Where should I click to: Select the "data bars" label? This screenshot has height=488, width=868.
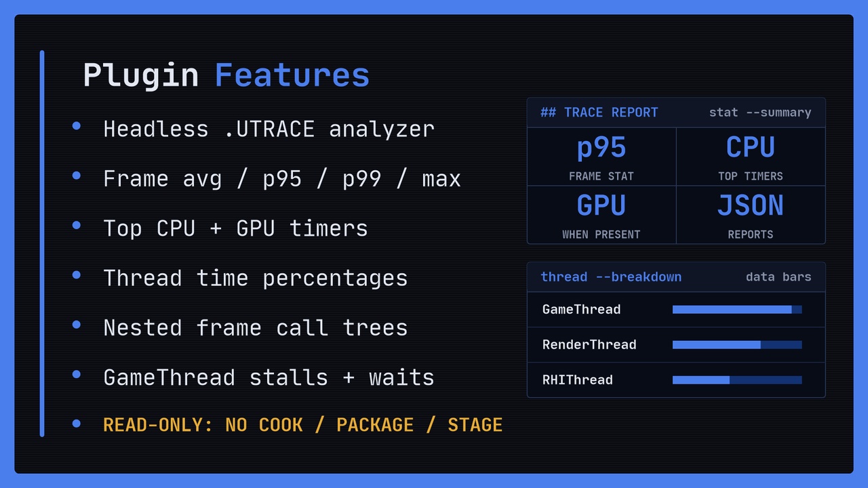click(x=778, y=277)
